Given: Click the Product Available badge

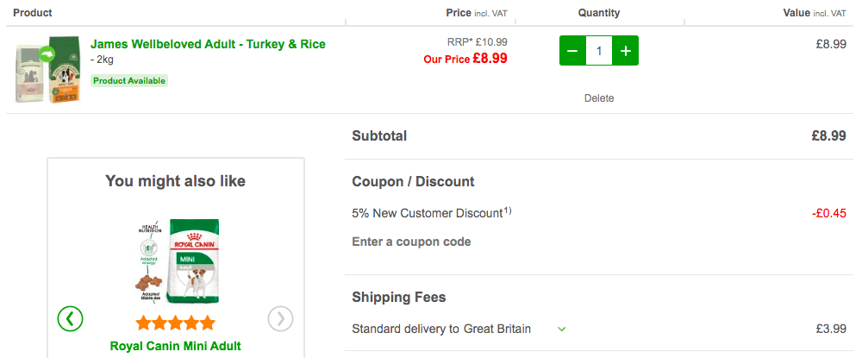Looking at the screenshot, I should click(129, 81).
